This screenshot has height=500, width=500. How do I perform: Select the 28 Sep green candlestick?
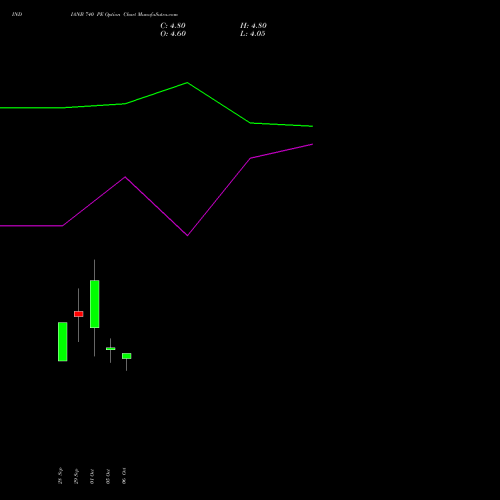63,341
